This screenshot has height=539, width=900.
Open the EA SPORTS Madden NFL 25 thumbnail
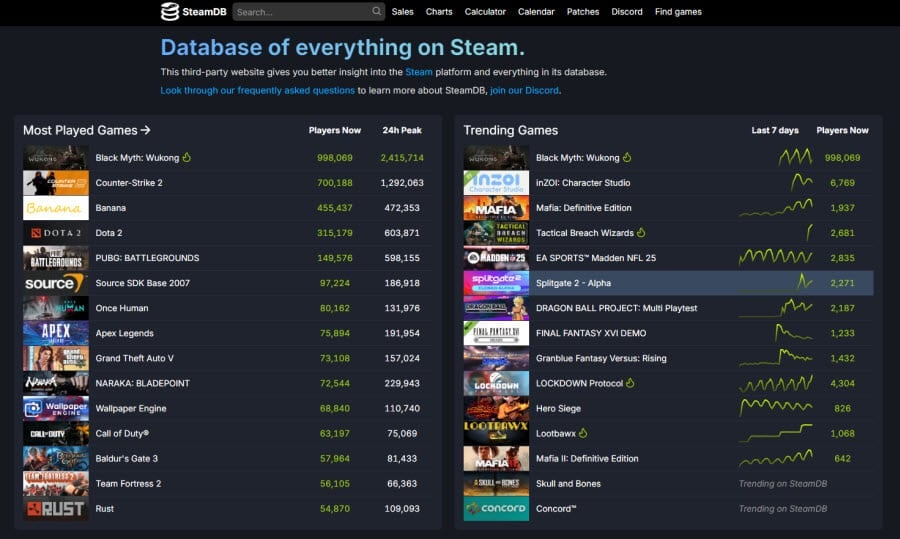click(x=496, y=258)
